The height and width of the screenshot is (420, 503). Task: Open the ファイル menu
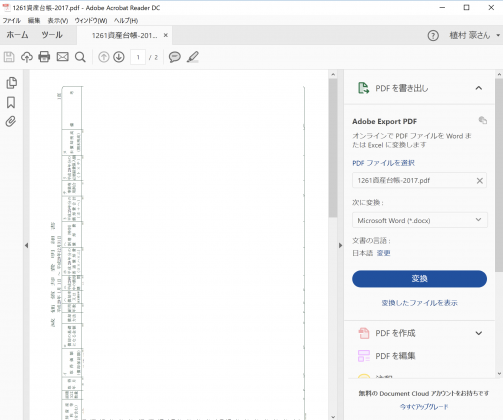point(12,21)
